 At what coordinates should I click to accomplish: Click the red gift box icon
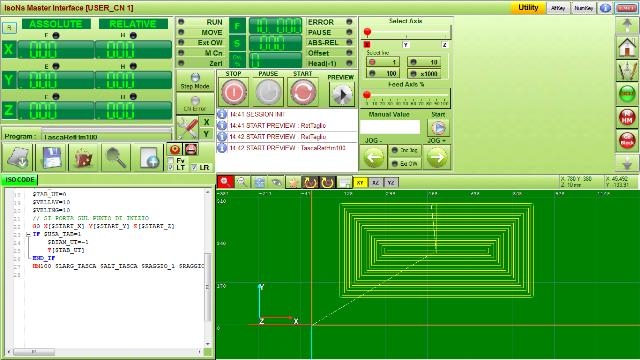(83, 158)
